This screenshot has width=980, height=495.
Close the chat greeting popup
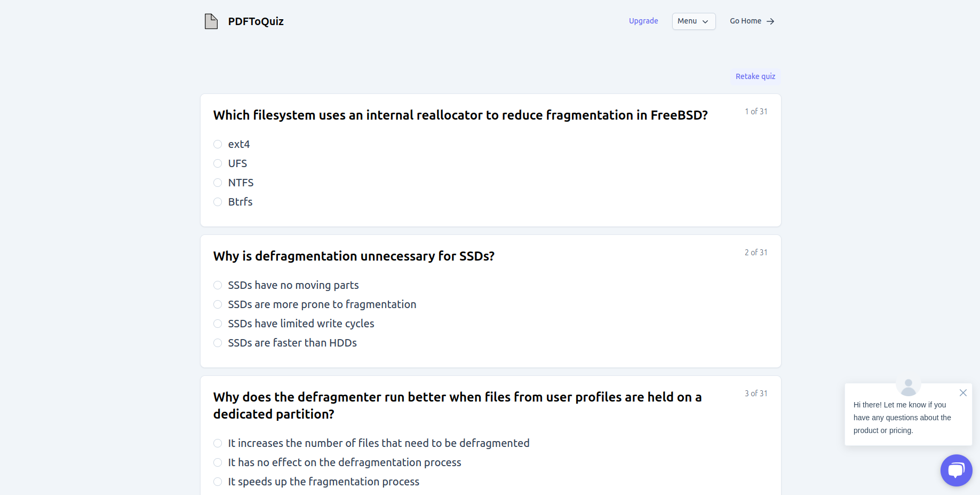click(x=963, y=393)
